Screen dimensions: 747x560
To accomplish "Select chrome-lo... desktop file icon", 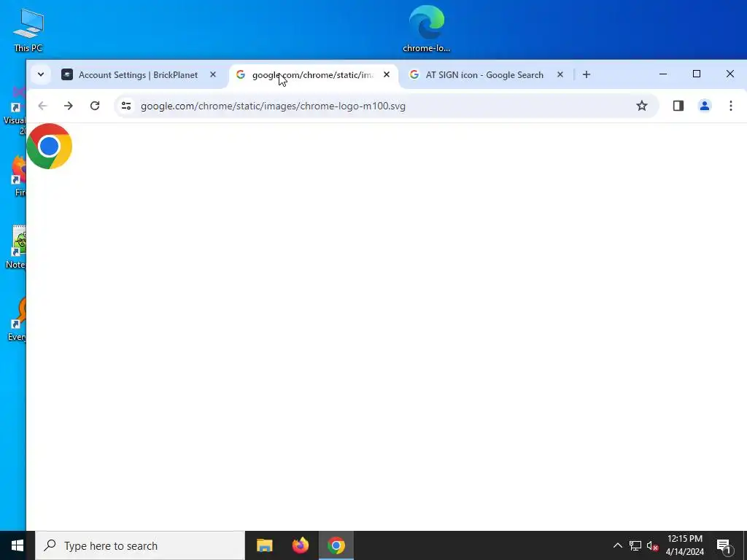I will (x=426, y=28).
